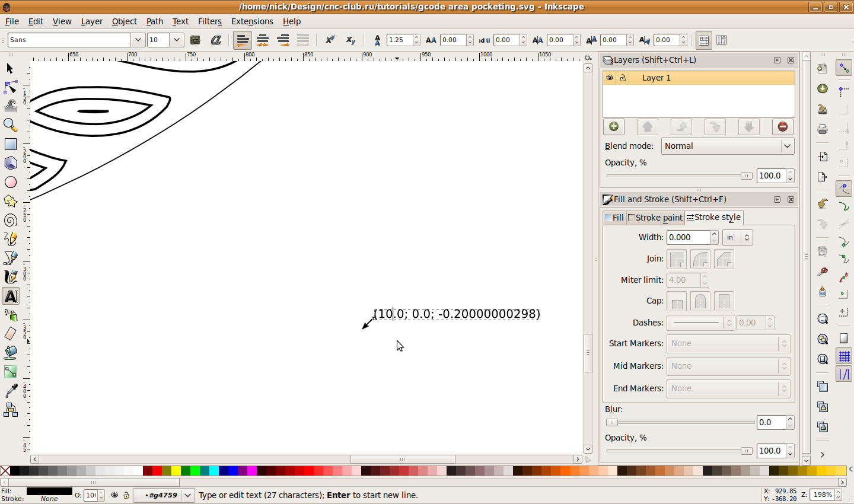Switch to the Stroke paint tab
The height and width of the screenshot is (504, 854).
coord(655,218)
